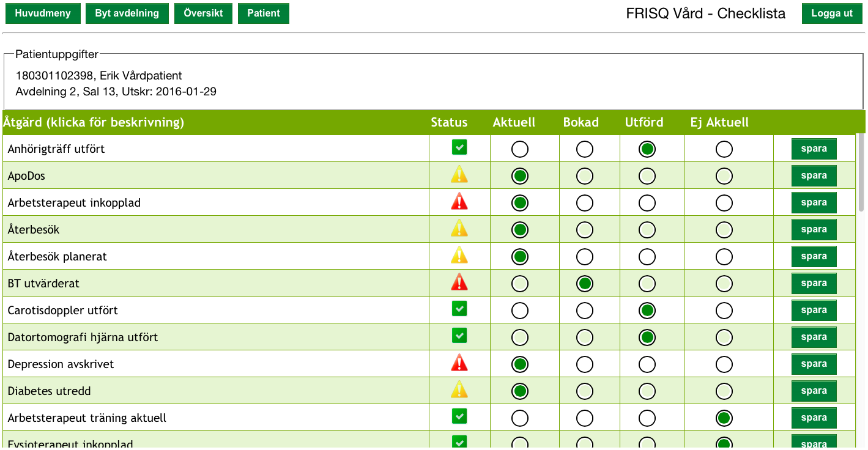
Task: Save the Carotisdoppler utfört row
Action: [814, 310]
